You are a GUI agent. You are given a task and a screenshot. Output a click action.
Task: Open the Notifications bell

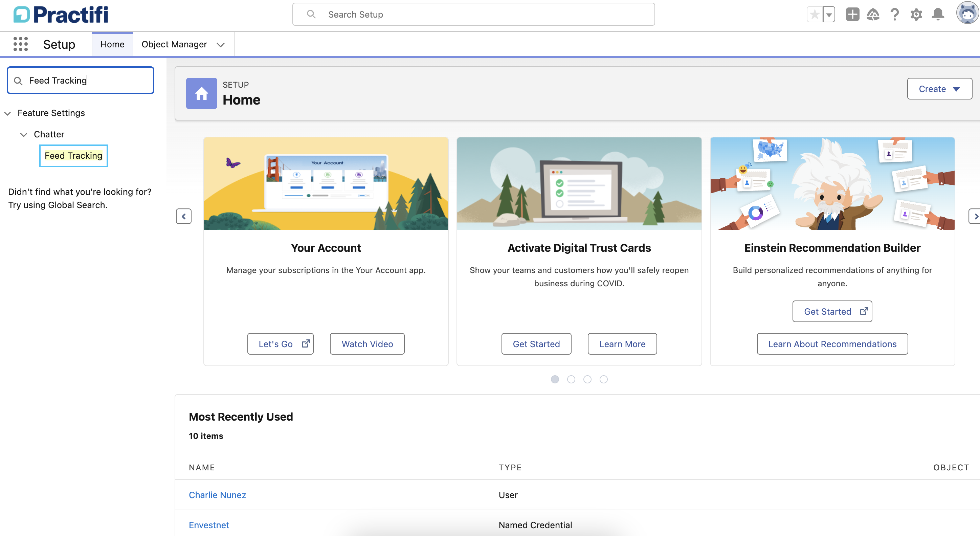point(938,15)
